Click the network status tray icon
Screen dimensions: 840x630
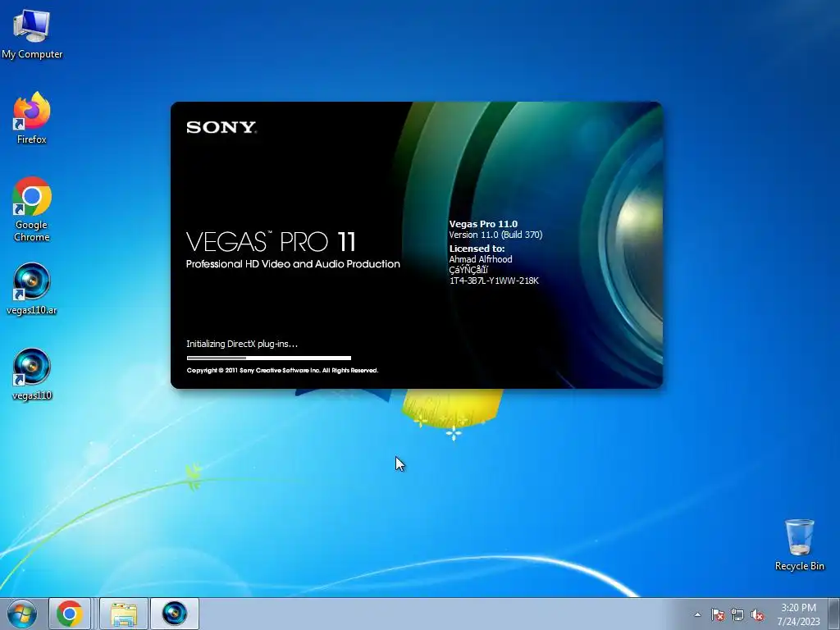pyautogui.click(x=737, y=614)
